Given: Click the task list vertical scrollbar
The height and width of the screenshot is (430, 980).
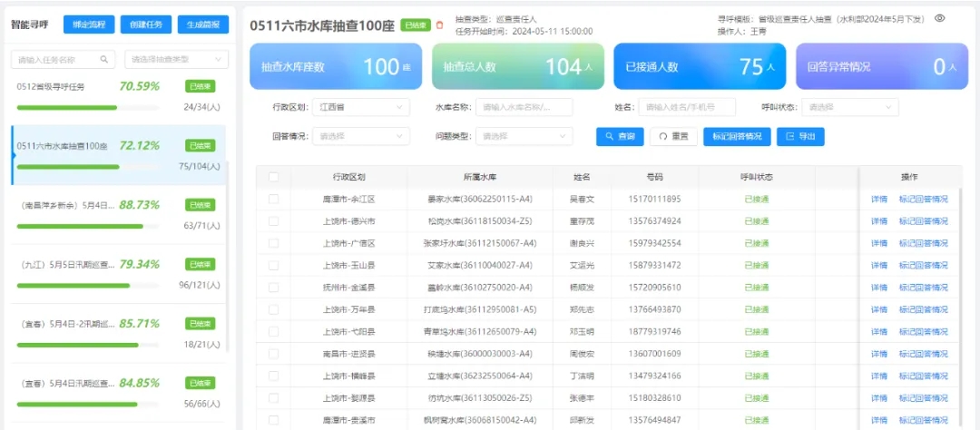Looking at the screenshot, I should click(x=228, y=256).
